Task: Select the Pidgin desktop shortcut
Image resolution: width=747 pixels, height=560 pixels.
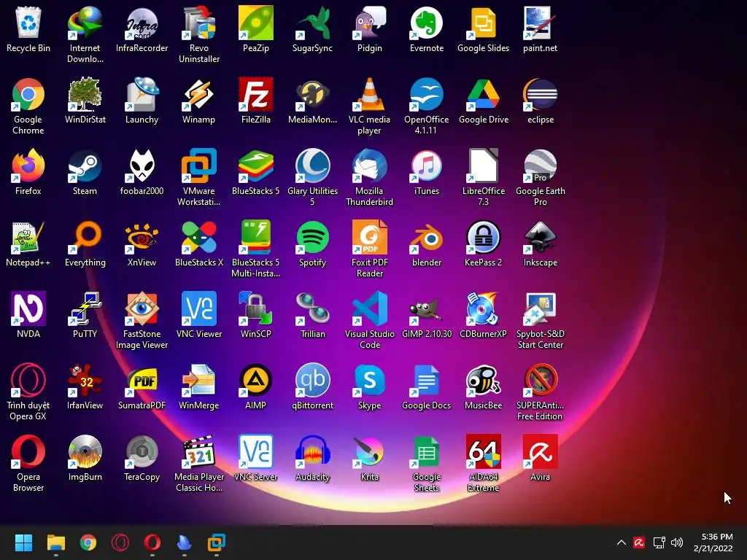Action: pyautogui.click(x=370, y=23)
